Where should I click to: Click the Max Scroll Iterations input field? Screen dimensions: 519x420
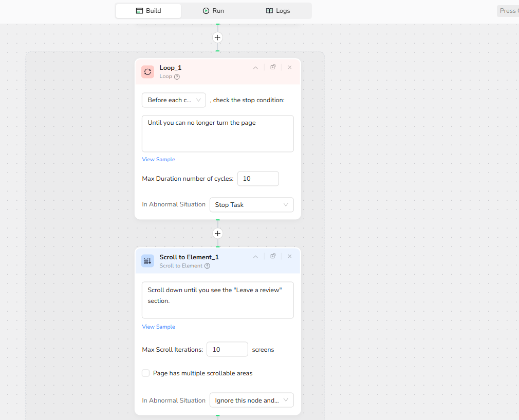pyautogui.click(x=227, y=350)
